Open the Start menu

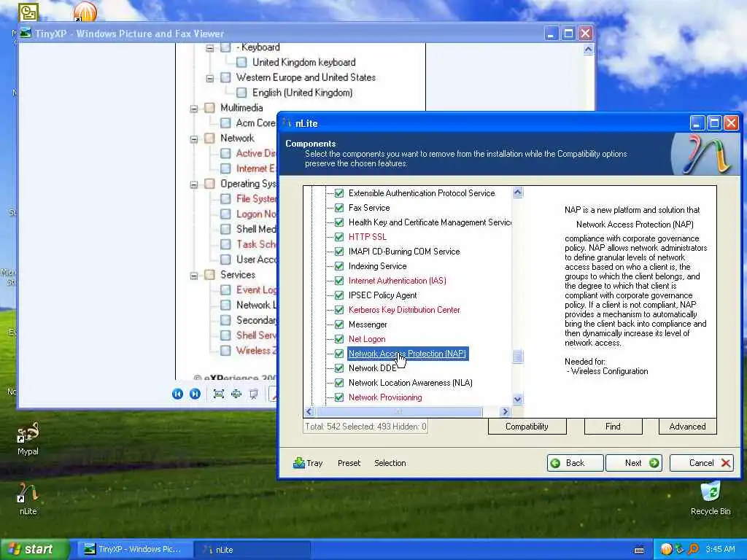(34, 550)
